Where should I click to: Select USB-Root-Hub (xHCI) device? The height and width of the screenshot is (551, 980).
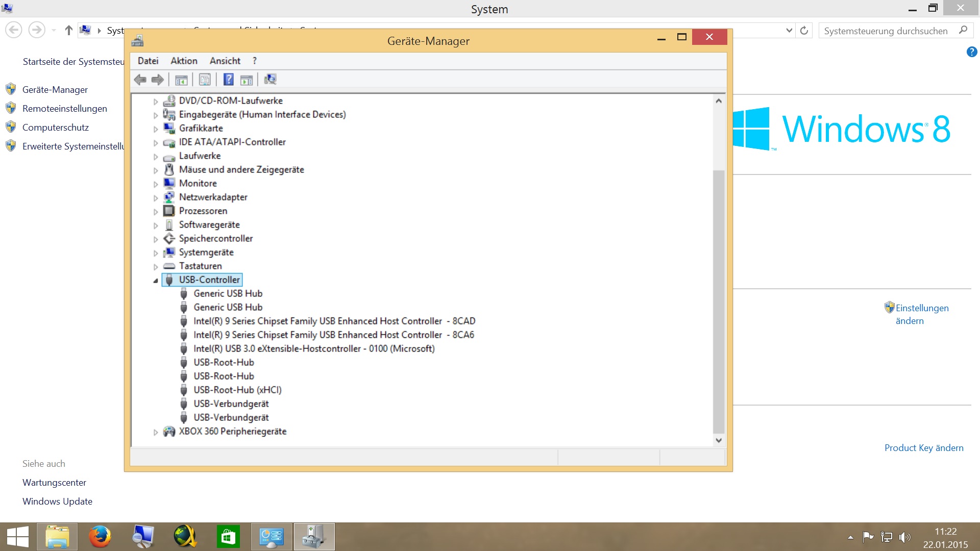coord(237,390)
